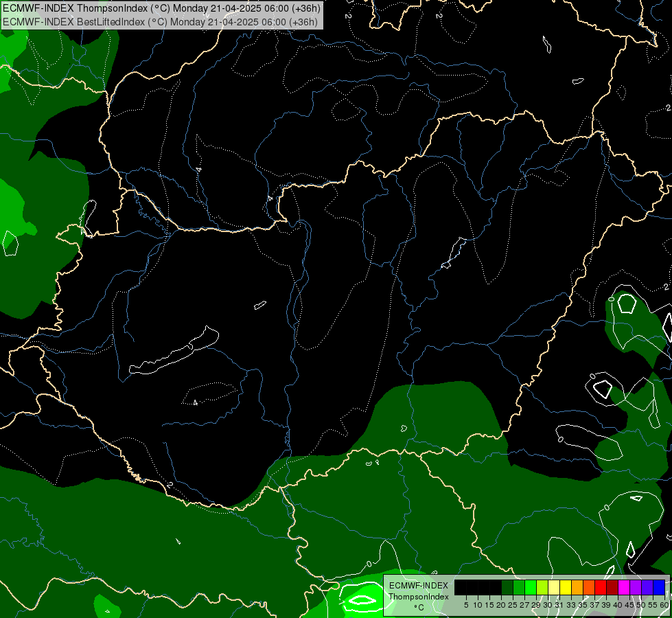Click the legend tick value 45
Image resolution: width=672 pixels, height=618 pixels.
pyautogui.click(x=629, y=605)
